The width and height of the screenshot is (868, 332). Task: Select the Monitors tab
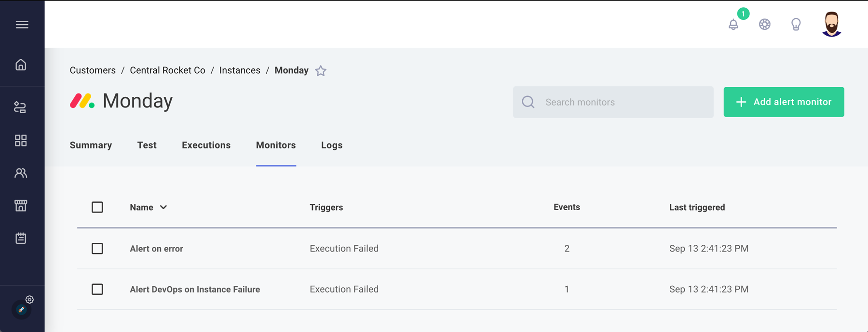[276, 145]
